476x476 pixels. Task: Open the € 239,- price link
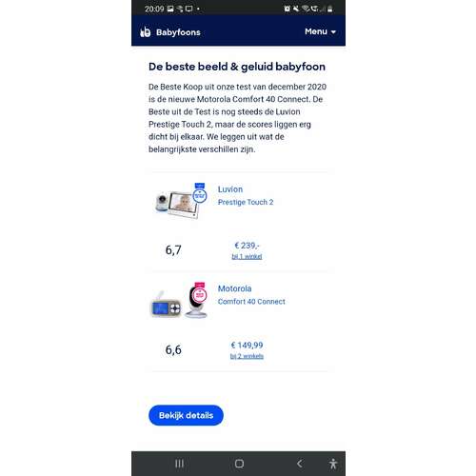click(x=247, y=246)
